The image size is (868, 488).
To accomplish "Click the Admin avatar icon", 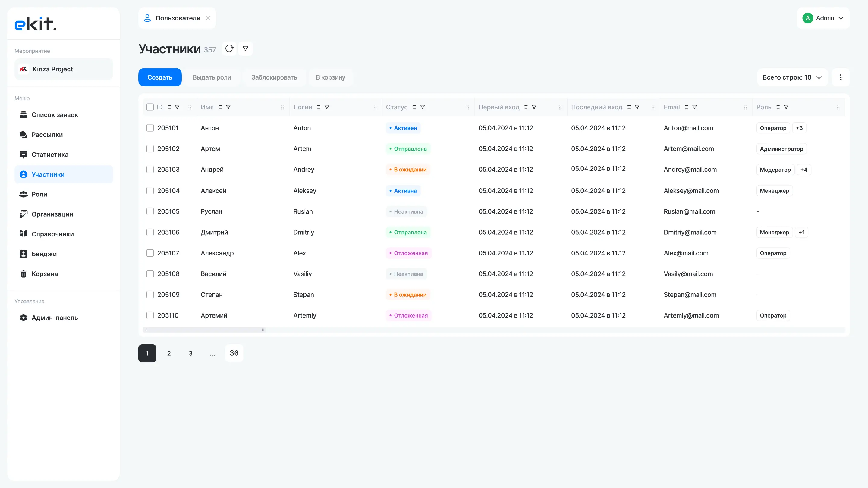I will pos(808,18).
